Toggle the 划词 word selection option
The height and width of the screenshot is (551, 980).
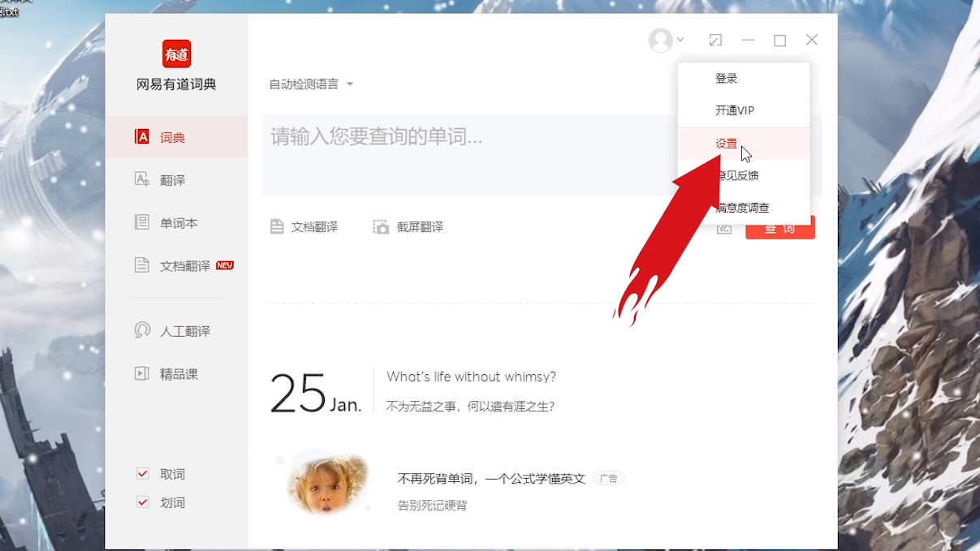(141, 502)
